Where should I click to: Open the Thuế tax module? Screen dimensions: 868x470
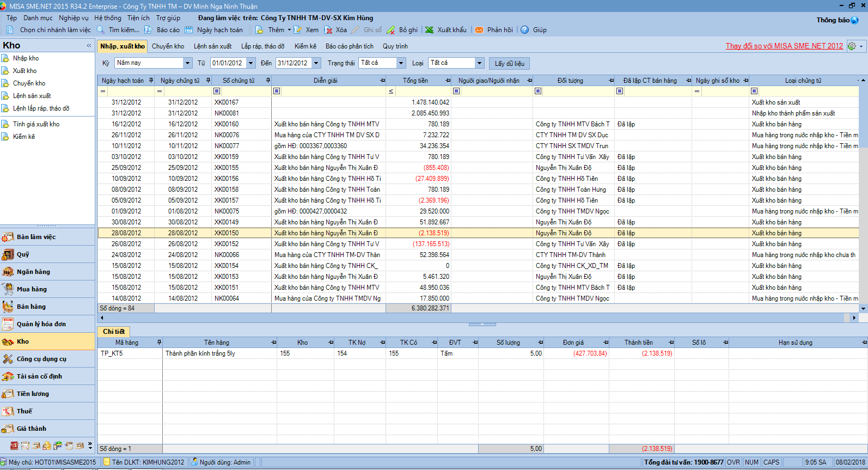(x=47, y=411)
